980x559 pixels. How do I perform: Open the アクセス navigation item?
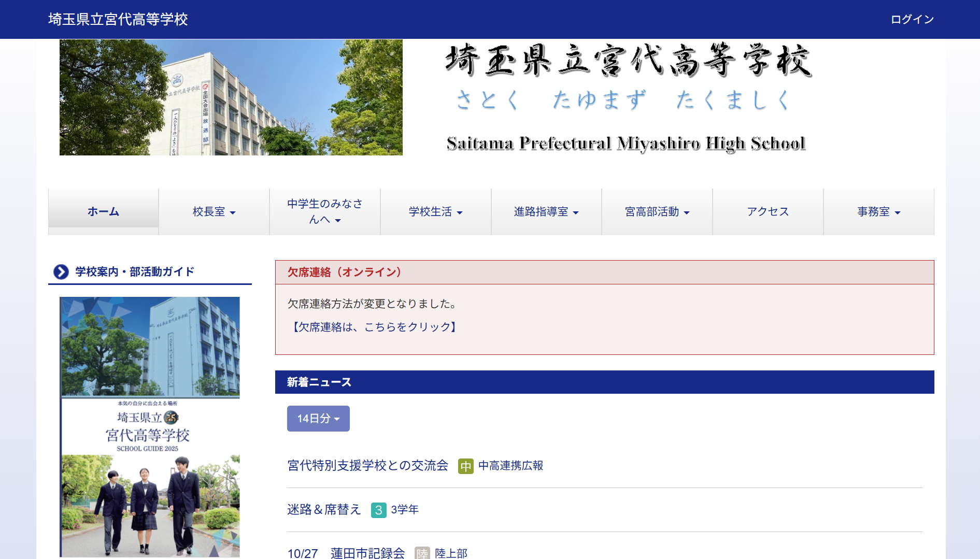pyautogui.click(x=768, y=211)
